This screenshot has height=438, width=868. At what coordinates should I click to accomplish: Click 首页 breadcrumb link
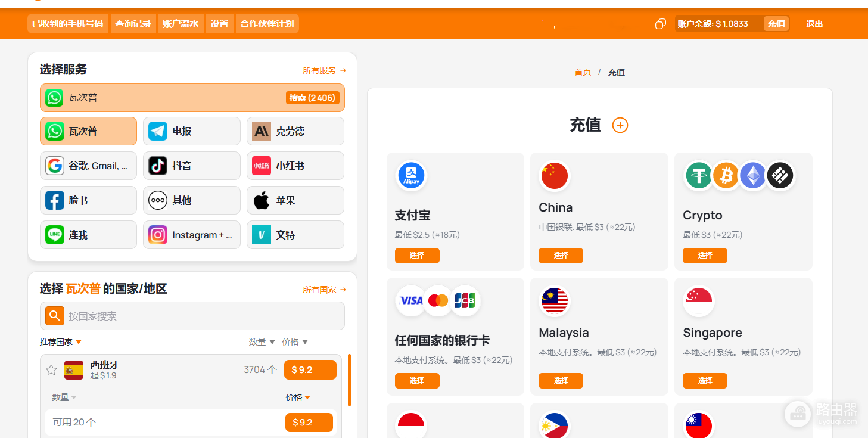coord(583,72)
